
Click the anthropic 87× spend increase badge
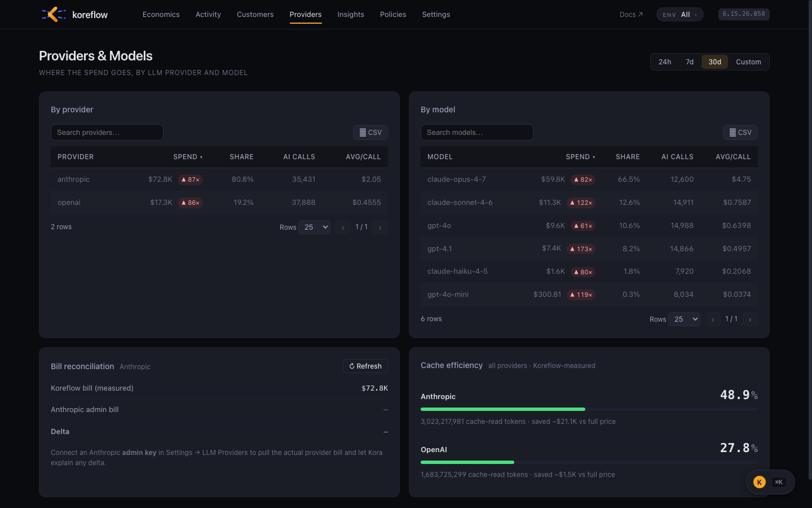(190, 179)
